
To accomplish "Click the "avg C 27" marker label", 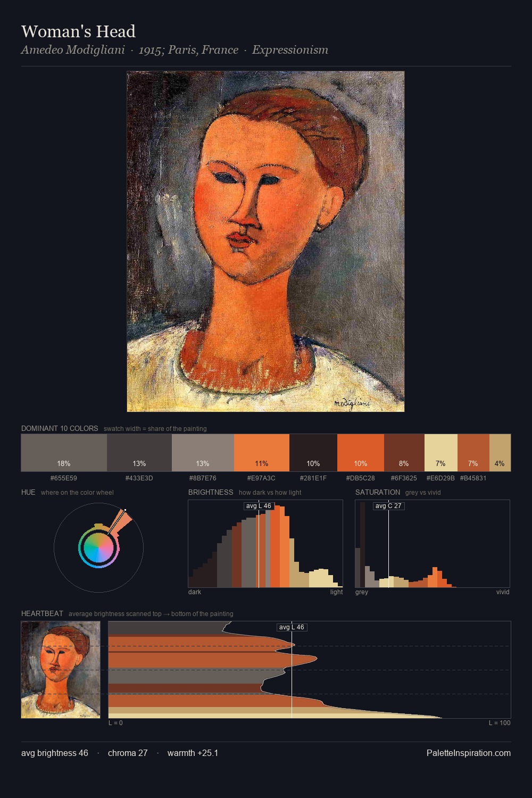I will coord(388,506).
